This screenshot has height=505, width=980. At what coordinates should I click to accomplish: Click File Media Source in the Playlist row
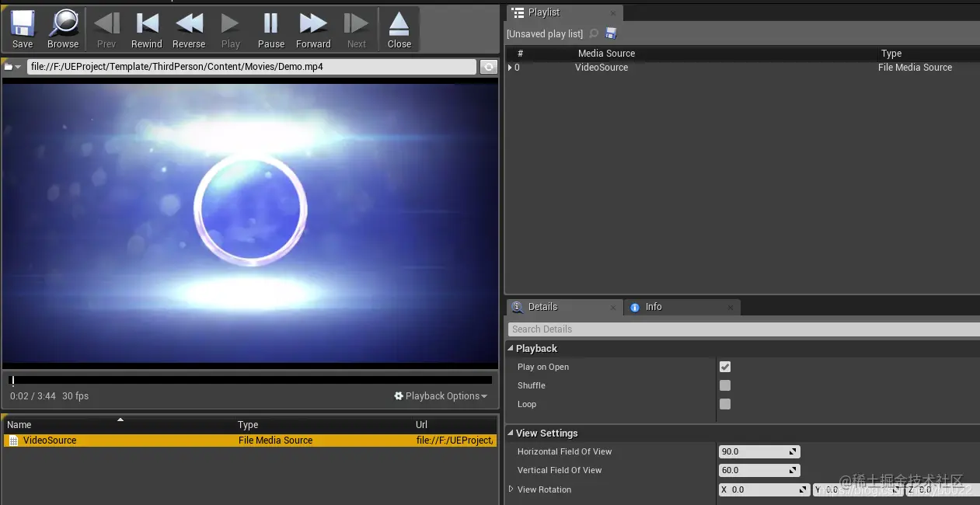[x=915, y=68]
